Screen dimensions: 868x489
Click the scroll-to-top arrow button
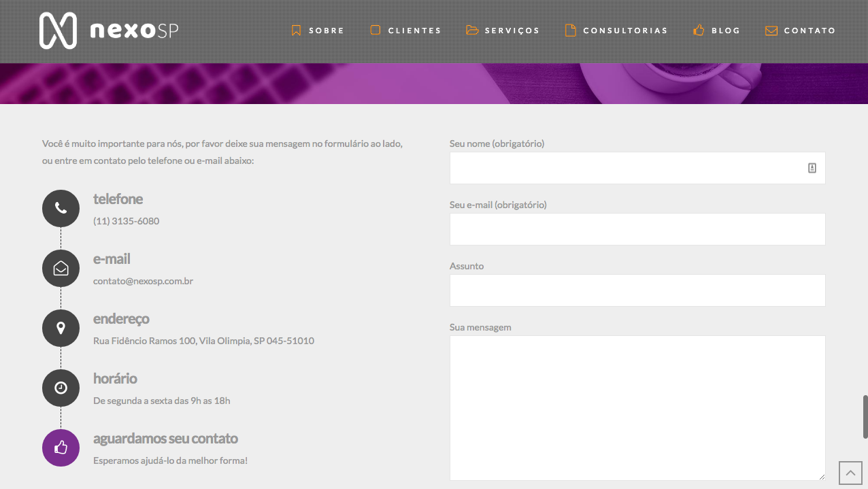tap(850, 473)
